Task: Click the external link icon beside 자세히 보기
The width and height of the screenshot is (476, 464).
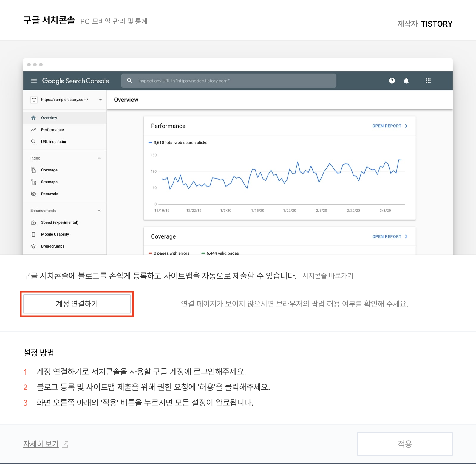Action: (x=65, y=444)
